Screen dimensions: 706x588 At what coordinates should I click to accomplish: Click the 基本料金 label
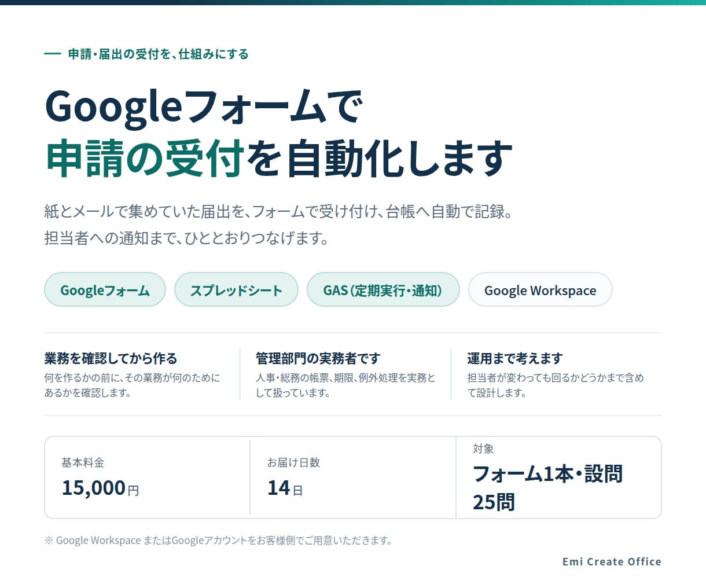[x=83, y=462]
